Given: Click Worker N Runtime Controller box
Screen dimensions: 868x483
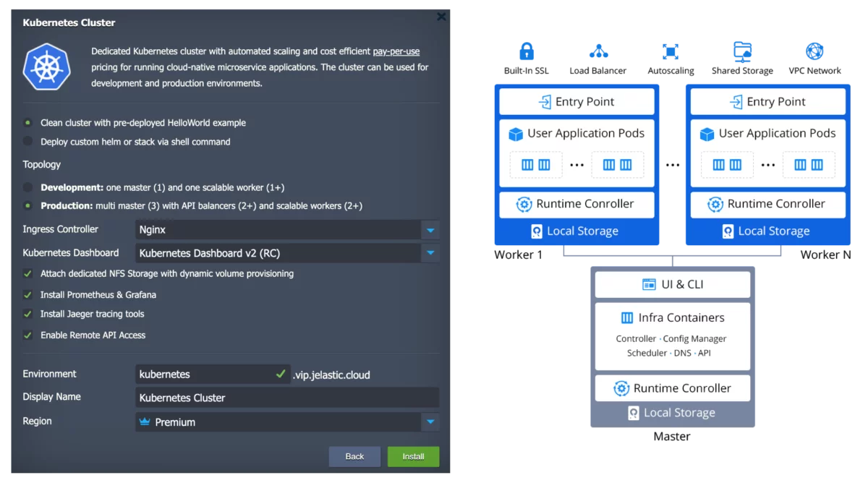Looking at the screenshot, I should pos(767,205).
